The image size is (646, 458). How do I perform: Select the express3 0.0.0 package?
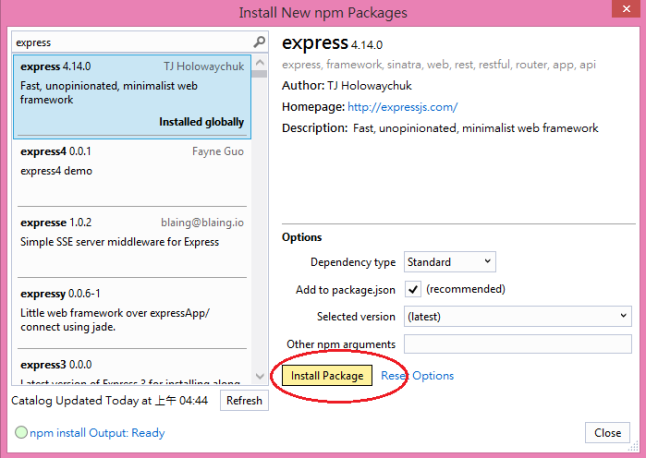132,367
